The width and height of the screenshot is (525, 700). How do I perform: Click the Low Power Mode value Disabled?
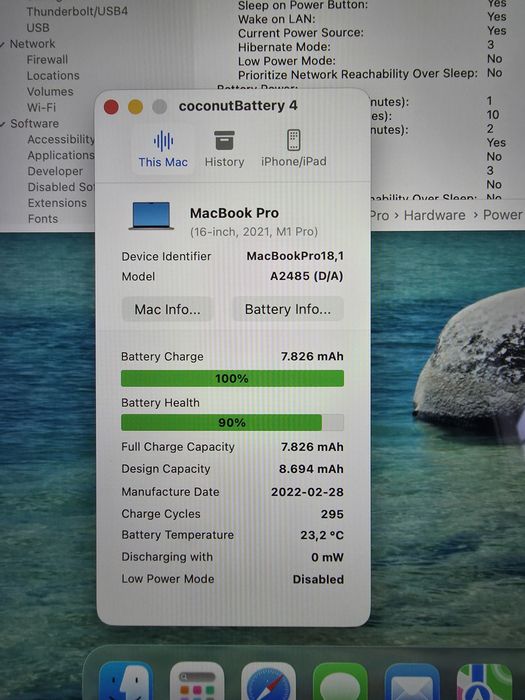(x=318, y=579)
